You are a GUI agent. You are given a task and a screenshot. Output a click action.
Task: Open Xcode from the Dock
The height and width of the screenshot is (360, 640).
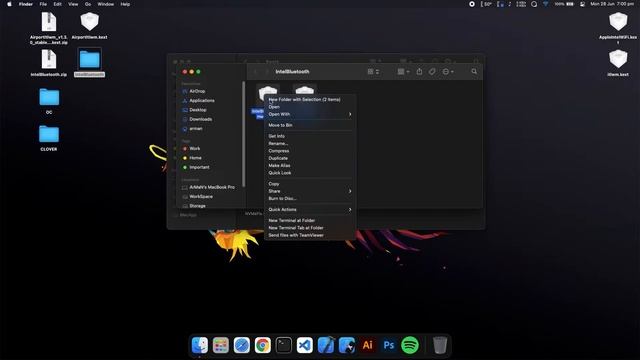326,345
